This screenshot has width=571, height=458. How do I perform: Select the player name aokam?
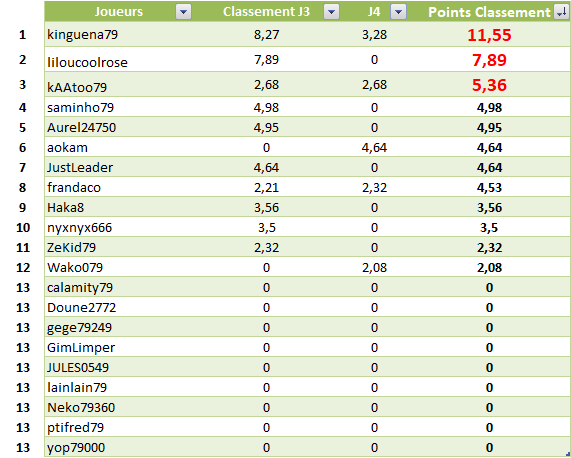[67, 147]
